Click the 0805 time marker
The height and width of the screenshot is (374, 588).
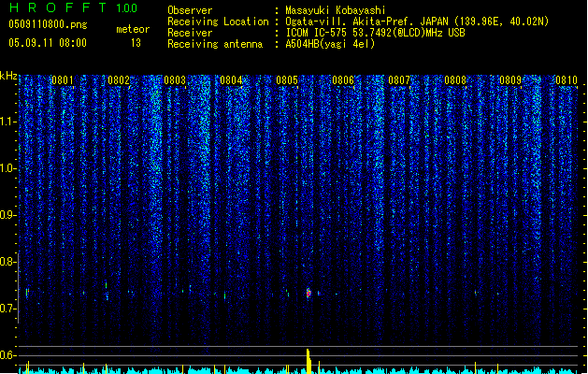287,80
